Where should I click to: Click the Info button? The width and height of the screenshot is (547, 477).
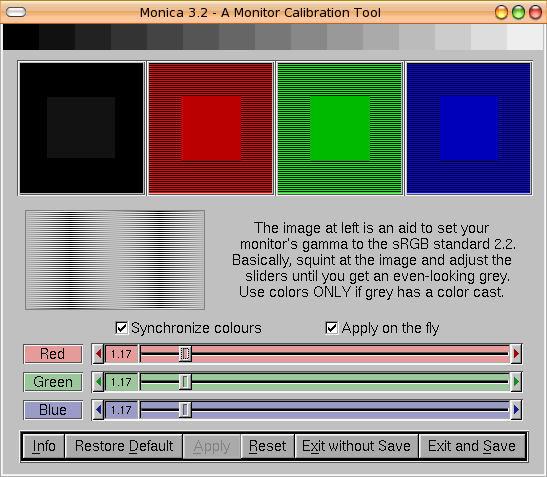44,446
